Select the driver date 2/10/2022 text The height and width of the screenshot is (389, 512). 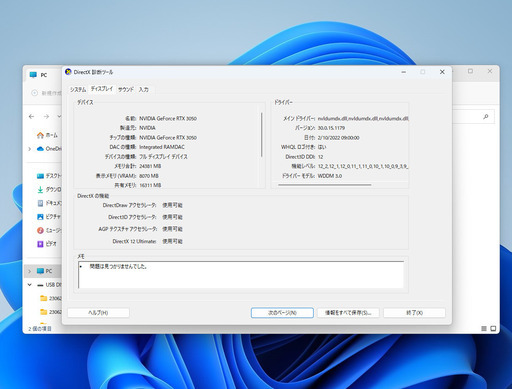[338, 138]
